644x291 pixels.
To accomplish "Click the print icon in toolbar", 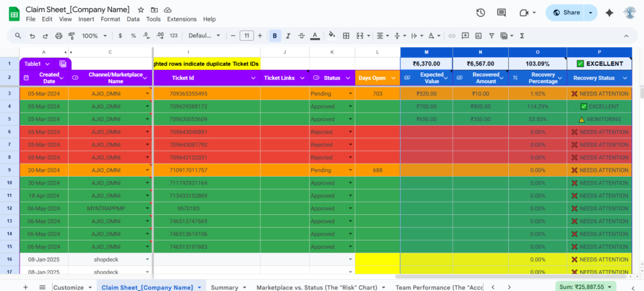I will 59,36.
